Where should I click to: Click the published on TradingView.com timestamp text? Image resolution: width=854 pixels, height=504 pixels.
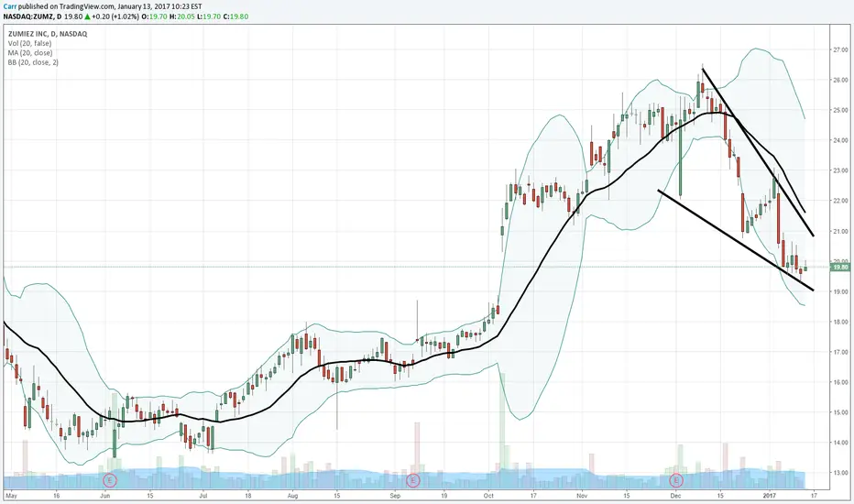[x=109, y=6]
